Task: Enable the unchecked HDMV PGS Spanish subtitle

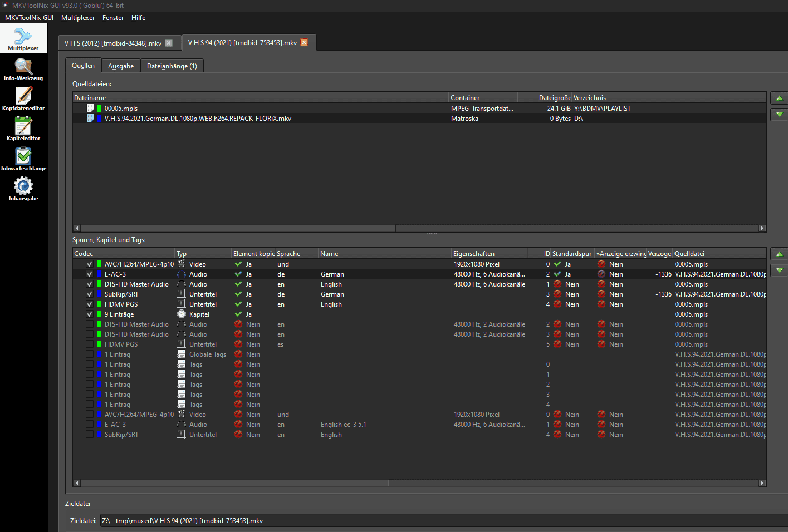Action: 90,344
